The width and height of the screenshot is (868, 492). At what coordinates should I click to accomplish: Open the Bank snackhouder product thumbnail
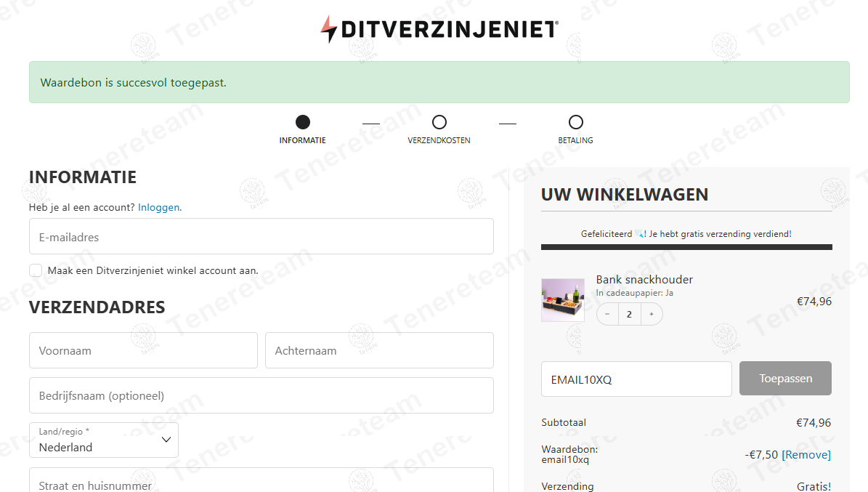point(562,300)
